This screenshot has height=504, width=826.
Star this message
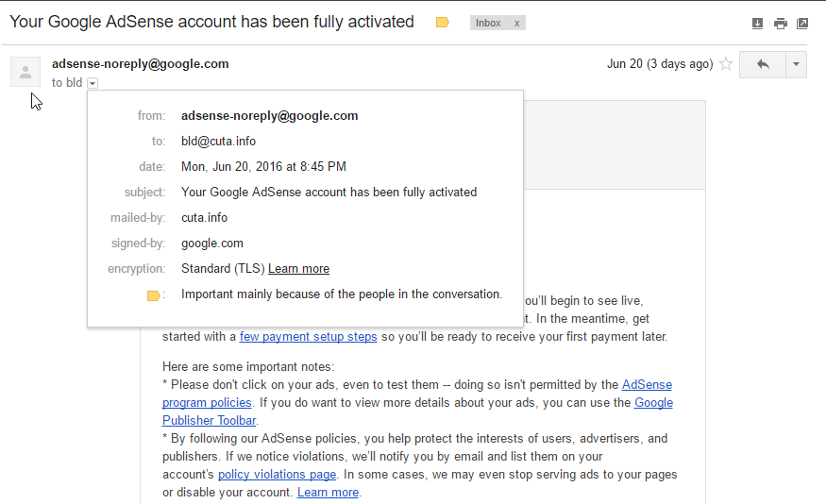[726, 64]
